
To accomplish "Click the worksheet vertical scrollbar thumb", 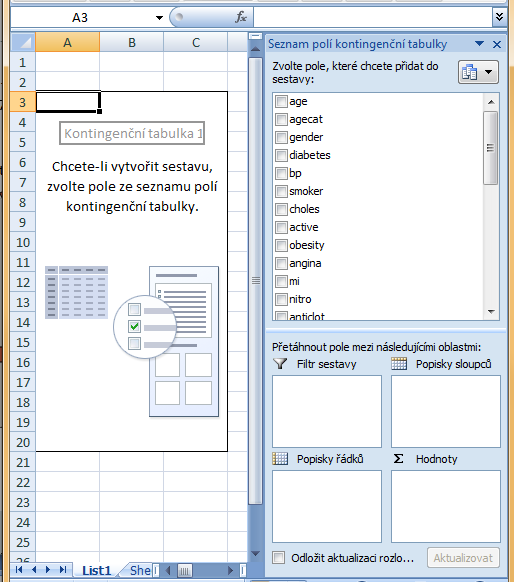I will (255, 281).
